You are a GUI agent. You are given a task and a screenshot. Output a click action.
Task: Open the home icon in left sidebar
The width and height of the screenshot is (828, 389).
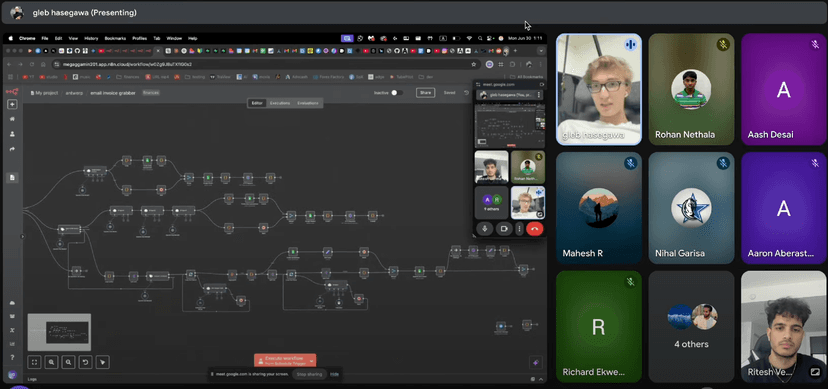[12, 119]
